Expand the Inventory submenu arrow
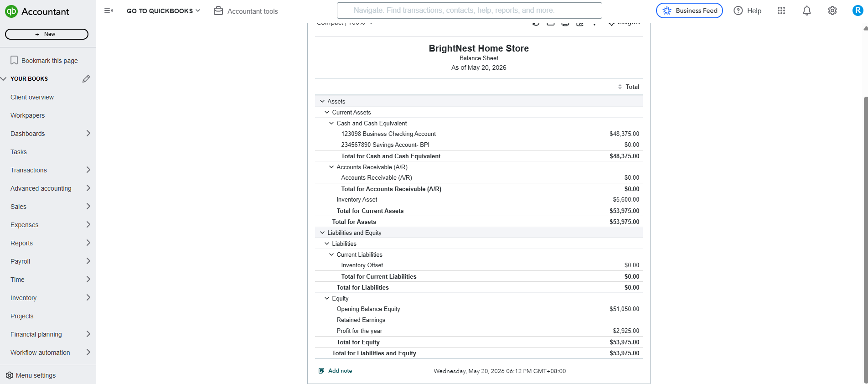The height and width of the screenshot is (384, 868). (x=88, y=297)
